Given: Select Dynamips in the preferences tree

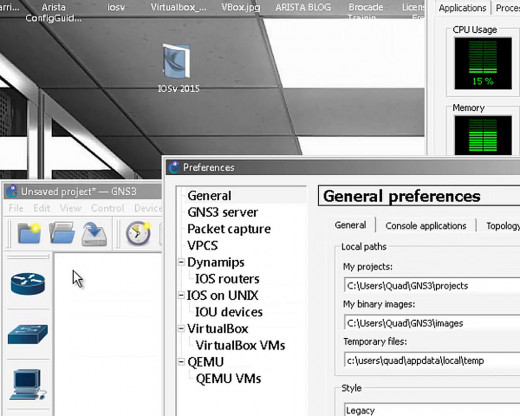Looking at the screenshot, I should (x=216, y=262).
